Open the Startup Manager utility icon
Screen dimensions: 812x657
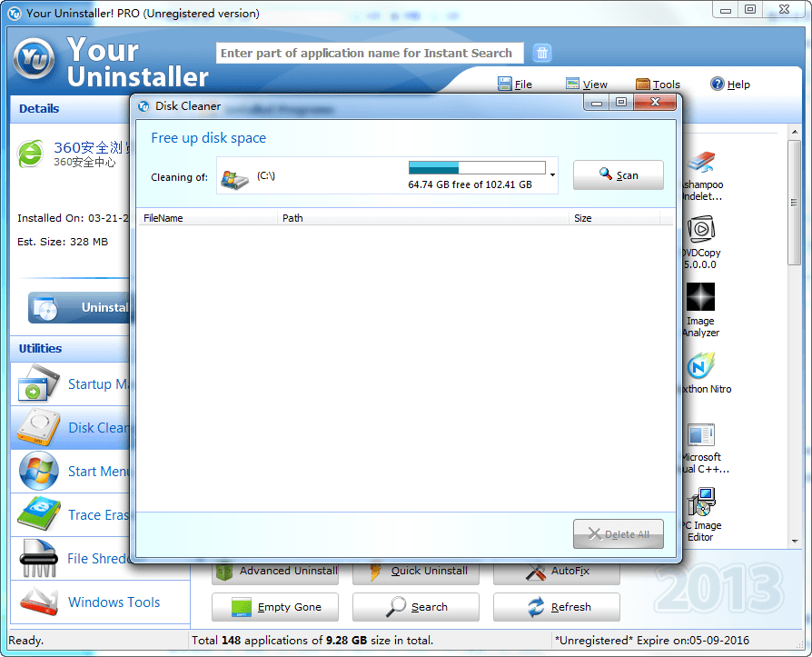[x=38, y=383]
